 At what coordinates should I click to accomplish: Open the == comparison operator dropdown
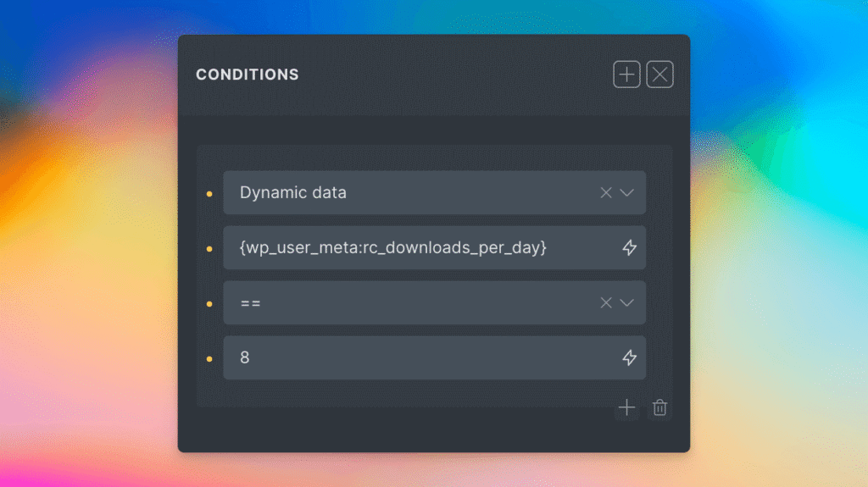click(435, 302)
